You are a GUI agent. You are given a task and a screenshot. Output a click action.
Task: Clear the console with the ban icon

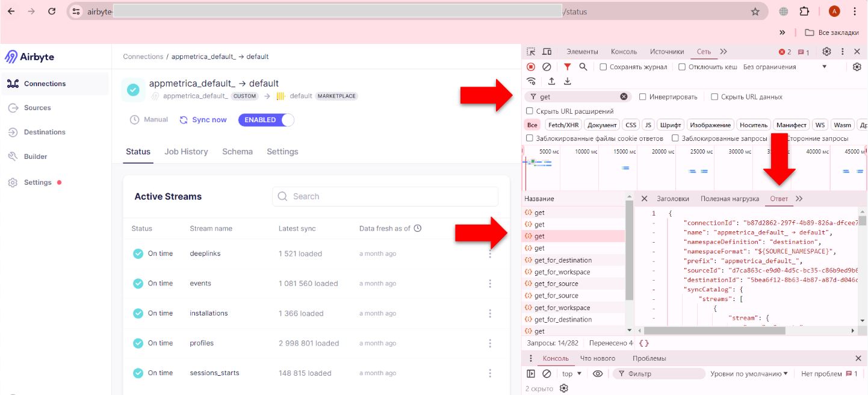(547, 374)
